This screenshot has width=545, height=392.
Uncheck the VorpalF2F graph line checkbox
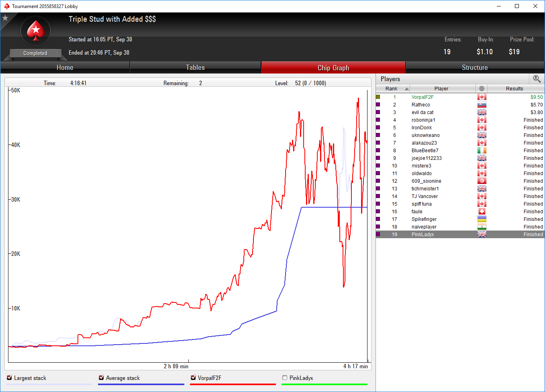click(193, 378)
